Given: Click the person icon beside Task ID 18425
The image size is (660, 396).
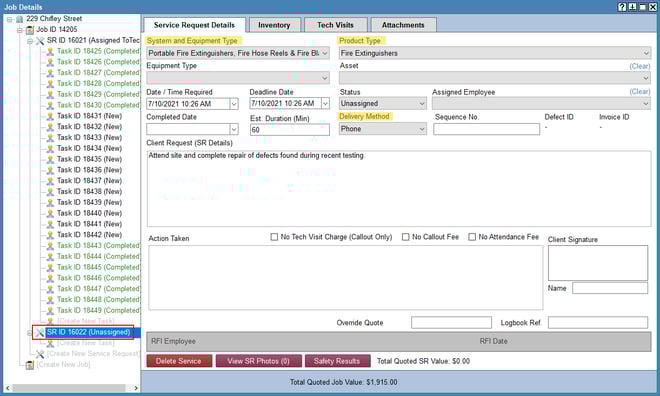Looking at the screenshot, I should click(50, 51).
